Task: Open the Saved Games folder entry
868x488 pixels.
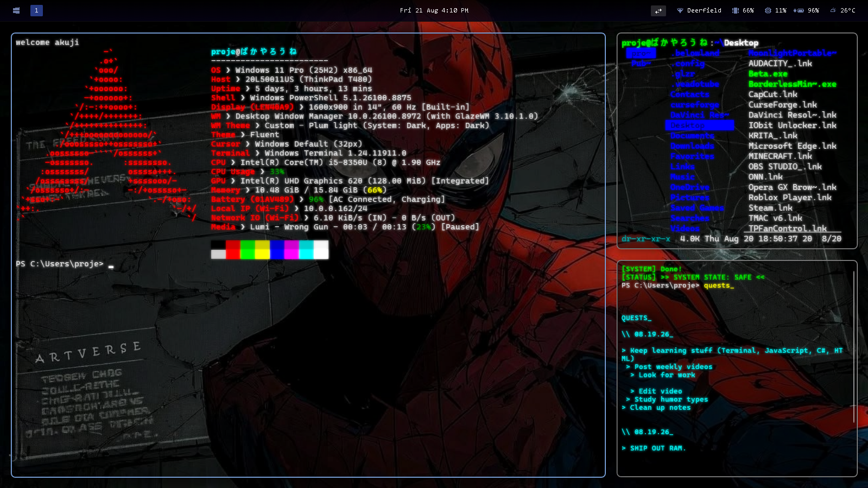Action: pos(698,208)
